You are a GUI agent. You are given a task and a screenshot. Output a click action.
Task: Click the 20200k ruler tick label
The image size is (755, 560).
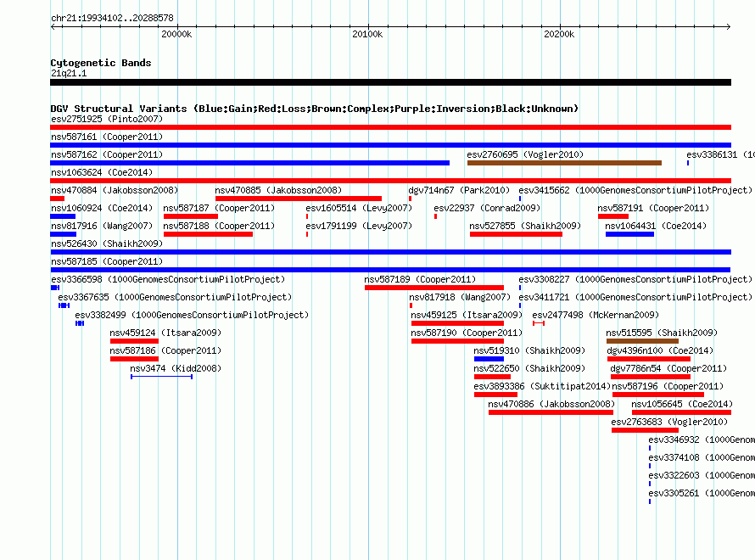click(x=559, y=34)
